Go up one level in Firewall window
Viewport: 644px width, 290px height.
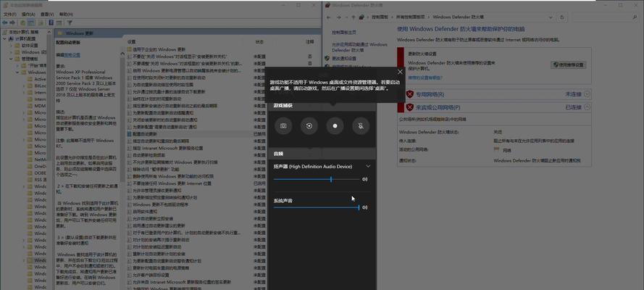coord(354,17)
